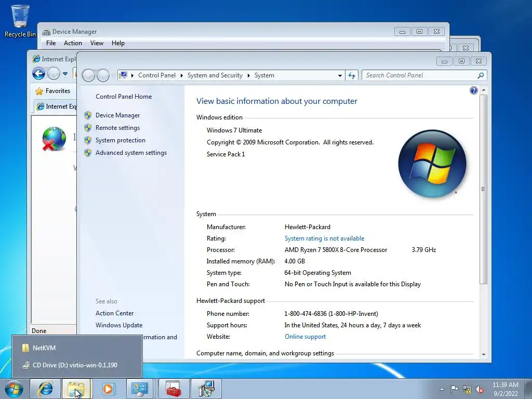Show hidden tray icons arrow
The image size is (532, 399).
tap(442, 389)
